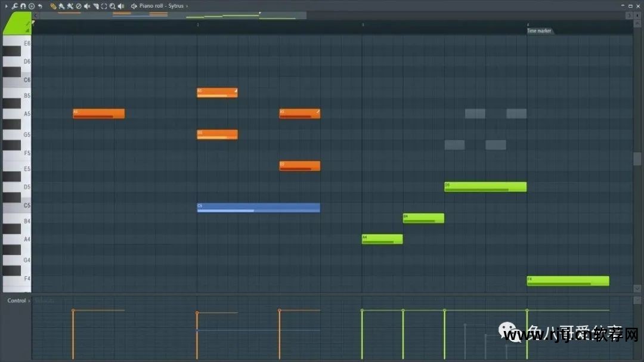Click the resize handle on the B5 note
The image size is (644, 362).
point(236,91)
